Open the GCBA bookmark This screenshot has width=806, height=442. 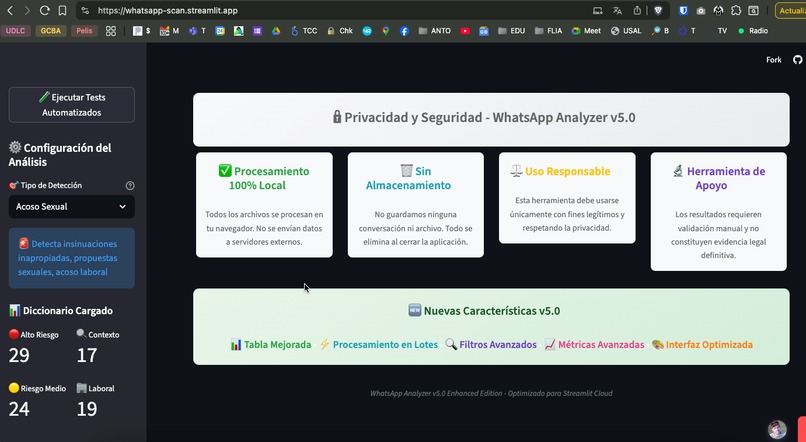coord(50,31)
